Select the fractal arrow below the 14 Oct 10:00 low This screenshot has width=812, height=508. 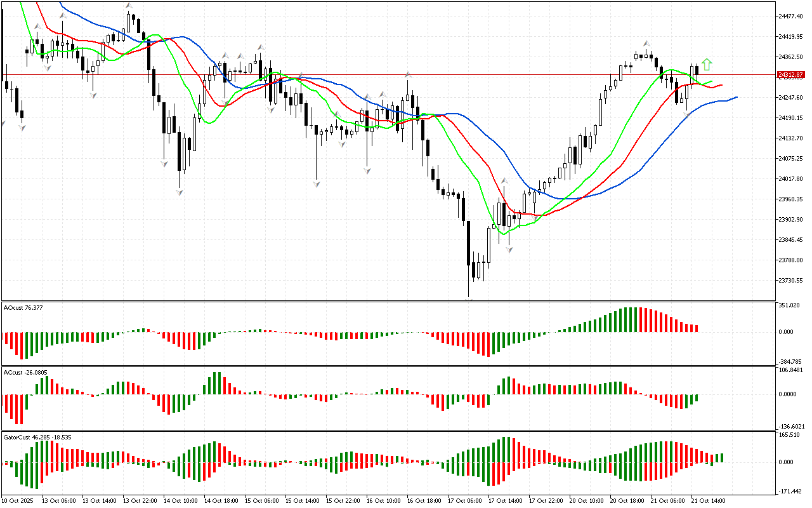[x=180, y=192]
